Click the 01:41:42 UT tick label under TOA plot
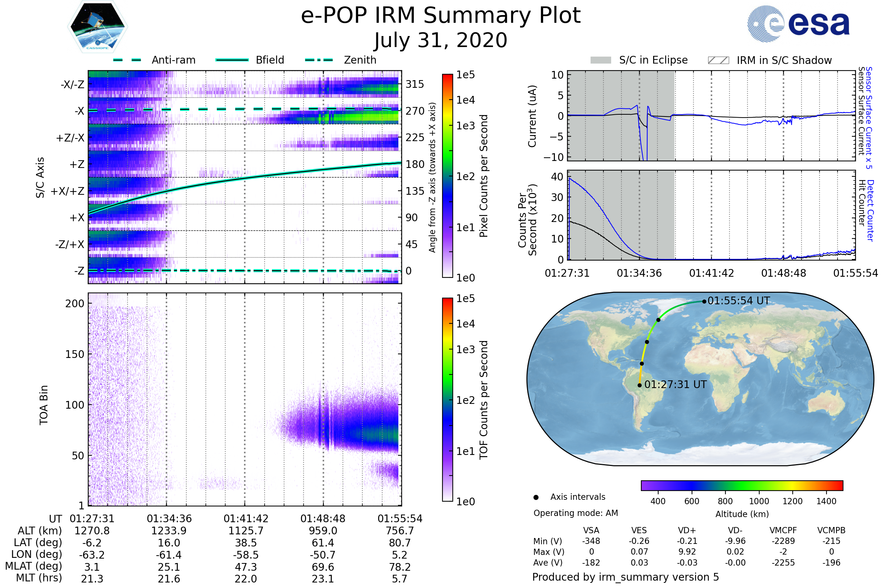 [x=246, y=519]
